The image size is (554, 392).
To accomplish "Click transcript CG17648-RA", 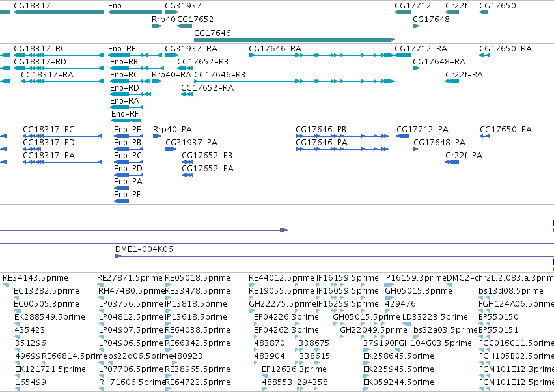I will click(x=439, y=61).
